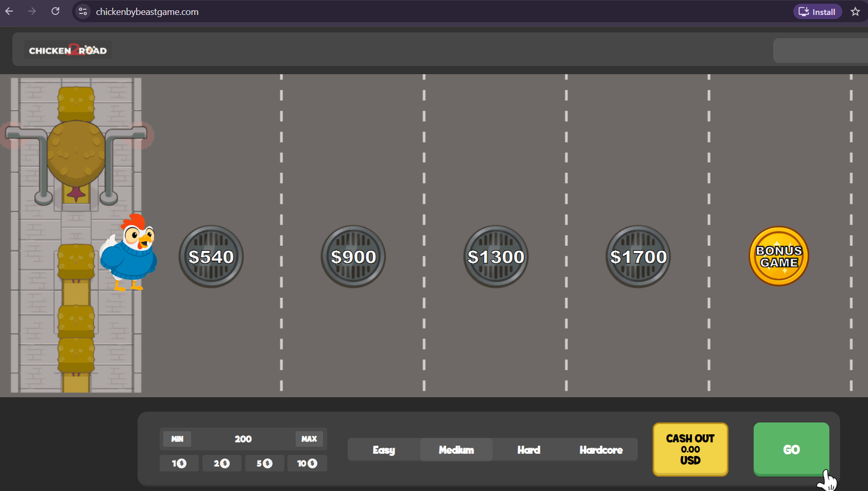Set bet to MIN

[x=177, y=439]
